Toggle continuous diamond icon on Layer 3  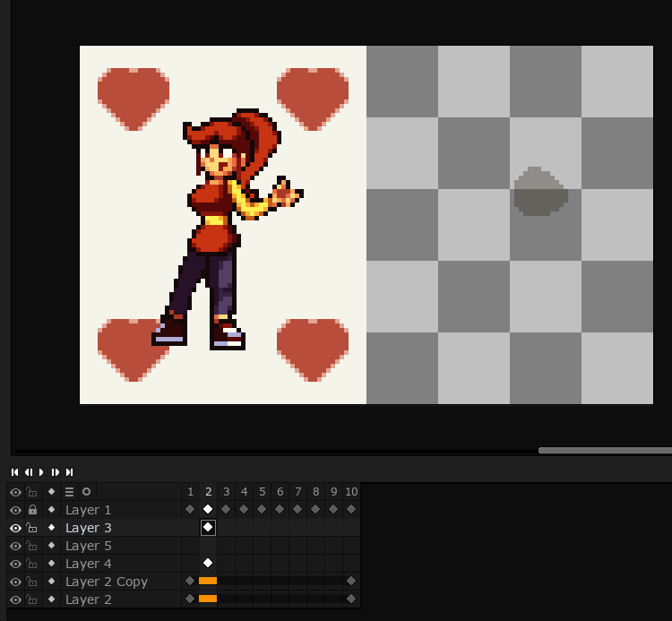[x=51, y=527]
